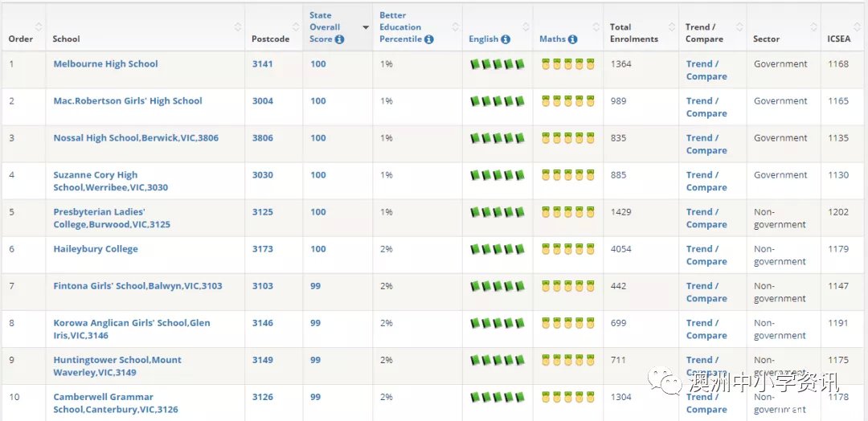The height and width of the screenshot is (421, 868).
Task: Click English book rating for Suzanne Cory row
Action: click(x=497, y=175)
